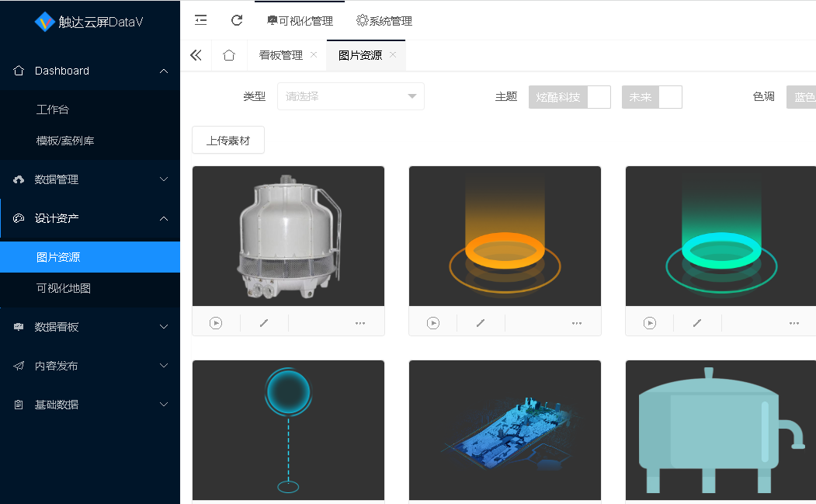Click the 数据看板 screen icon
The image size is (816, 504).
click(x=19, y=327)
